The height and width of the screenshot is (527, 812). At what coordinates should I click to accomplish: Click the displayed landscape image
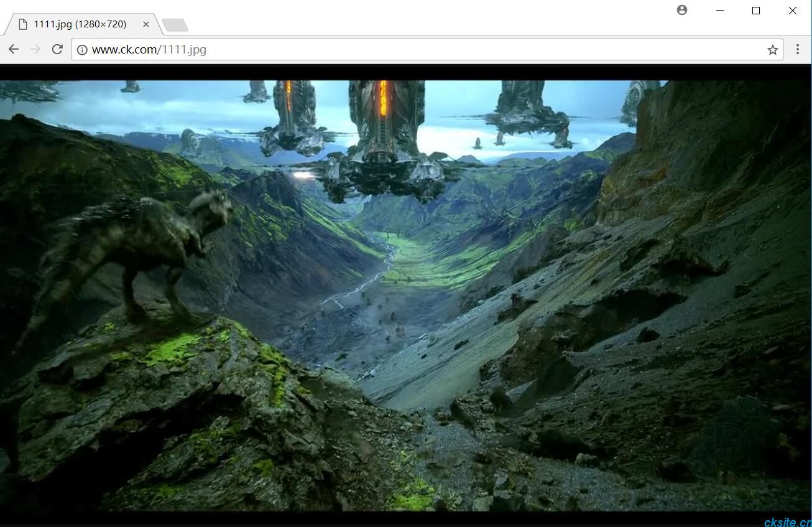click(405, 295)
